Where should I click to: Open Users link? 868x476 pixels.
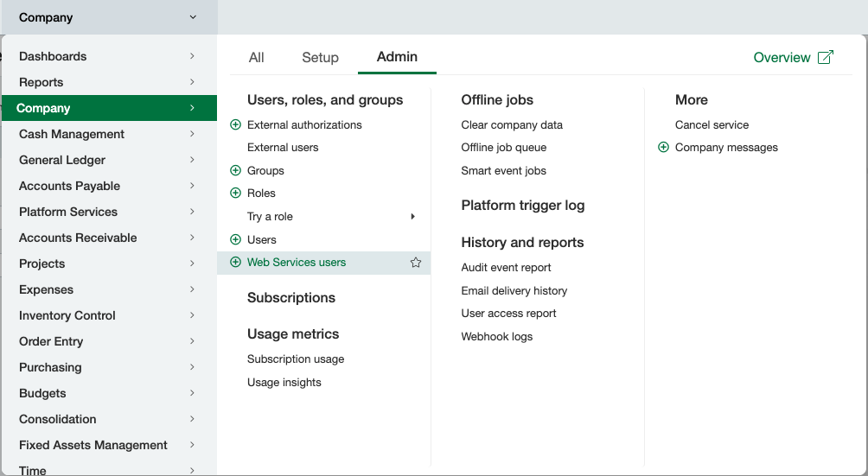pos(262,240)
